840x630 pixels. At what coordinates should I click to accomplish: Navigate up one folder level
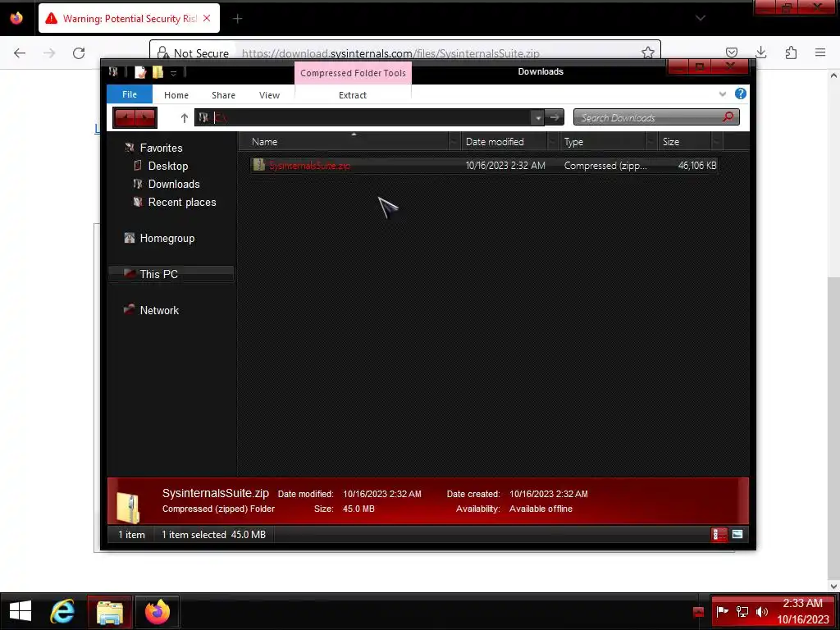coord(185,118)
